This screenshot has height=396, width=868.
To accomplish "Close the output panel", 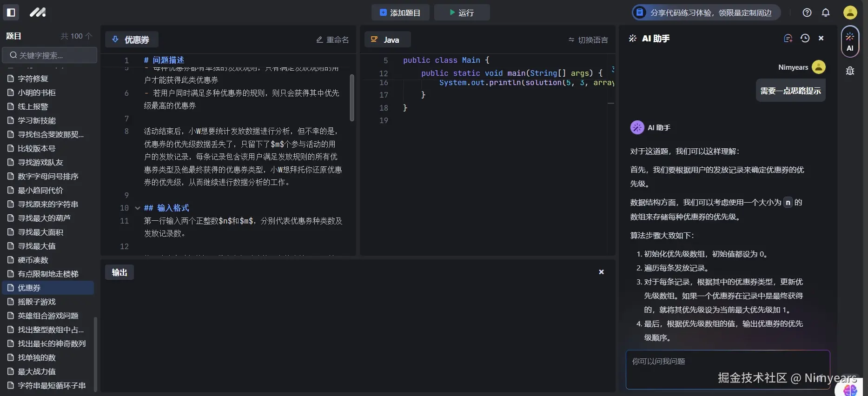I will 601,272.
